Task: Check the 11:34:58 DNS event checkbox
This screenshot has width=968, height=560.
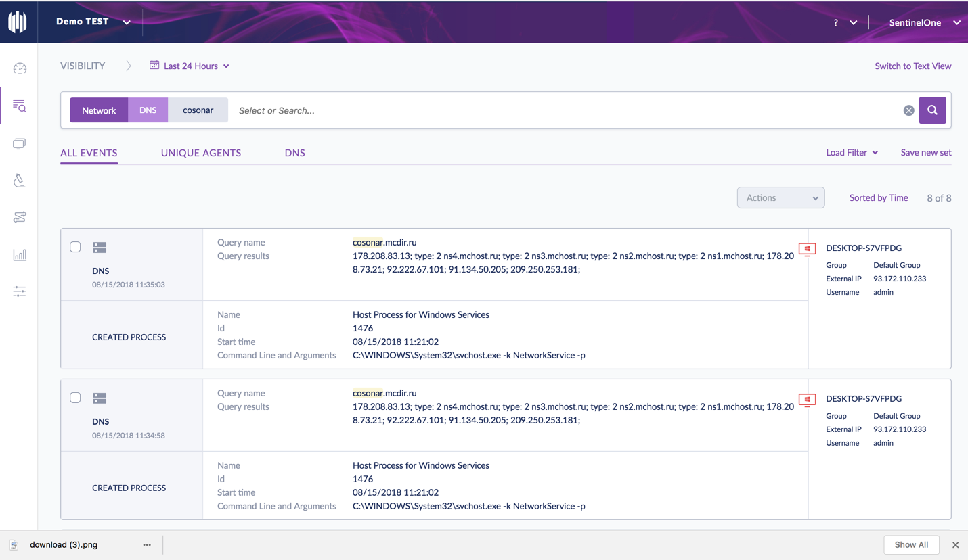Action: (x=75, y=398)
